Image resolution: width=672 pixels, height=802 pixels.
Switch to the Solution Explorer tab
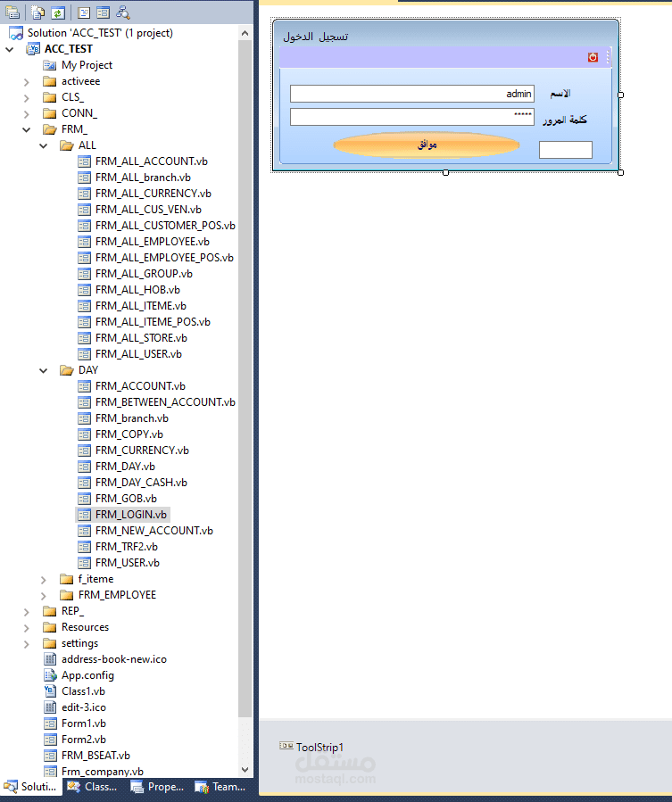tap(30, 787)
